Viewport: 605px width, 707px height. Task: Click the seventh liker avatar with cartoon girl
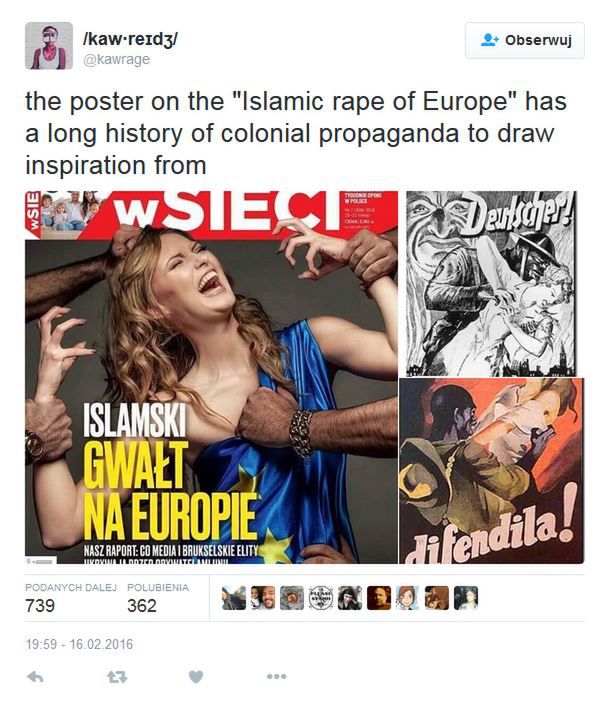pos(408,598)
